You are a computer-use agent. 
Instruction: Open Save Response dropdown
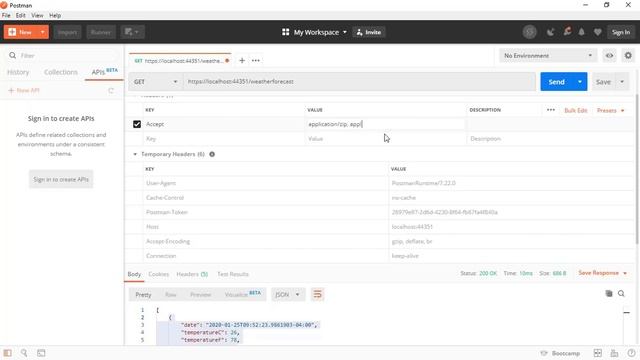pyautogui.click(x=602, y=273)
